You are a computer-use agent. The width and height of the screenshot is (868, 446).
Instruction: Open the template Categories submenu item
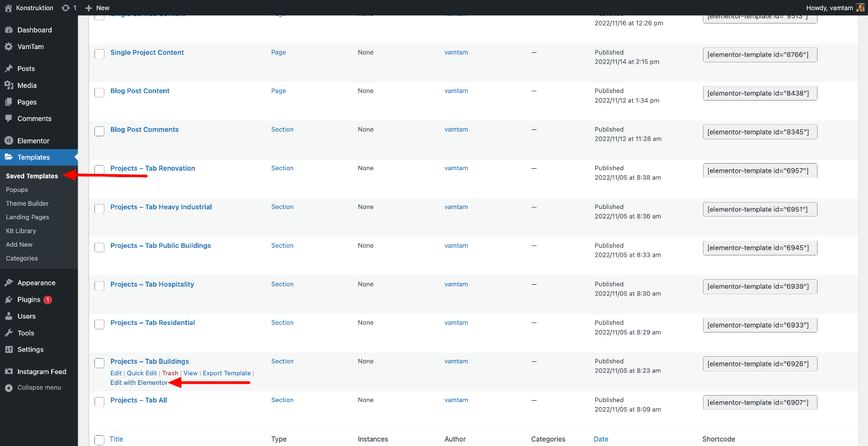pyautogui.click(x=22, y=258)
